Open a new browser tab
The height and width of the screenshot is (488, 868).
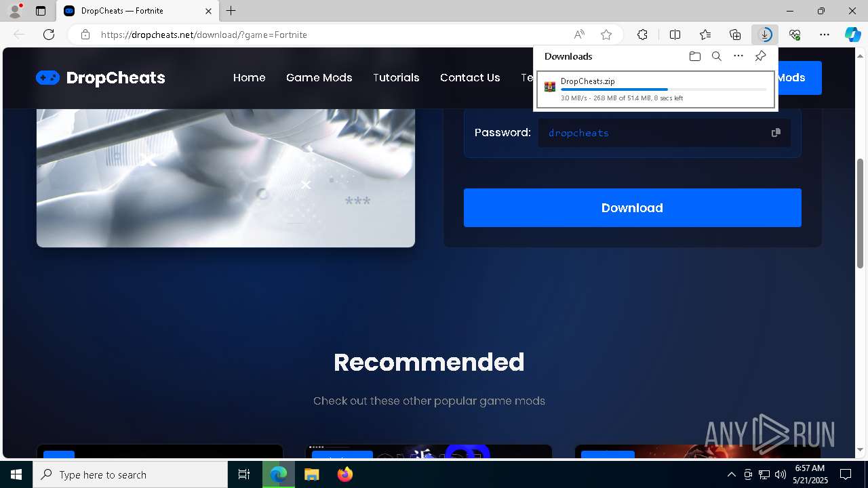[231, 11]
